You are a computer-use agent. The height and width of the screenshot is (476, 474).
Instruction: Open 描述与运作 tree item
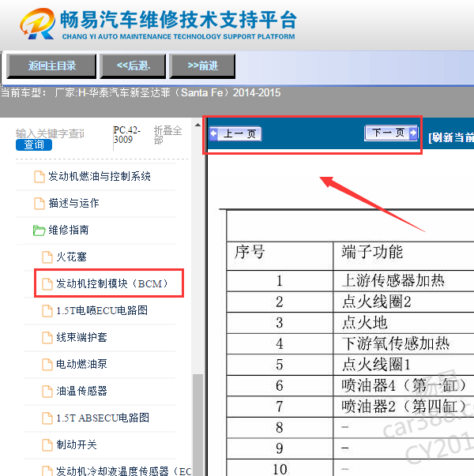(x=73, y=203)
